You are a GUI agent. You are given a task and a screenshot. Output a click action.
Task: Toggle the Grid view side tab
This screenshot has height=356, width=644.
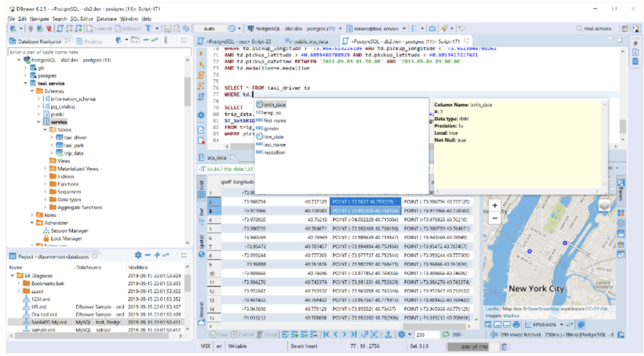(x=201, y=185)
